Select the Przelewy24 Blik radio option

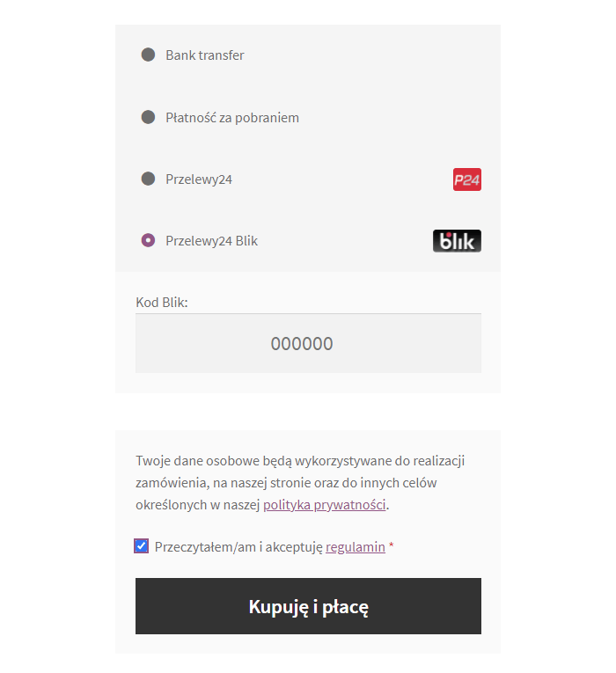coord(148,240)
